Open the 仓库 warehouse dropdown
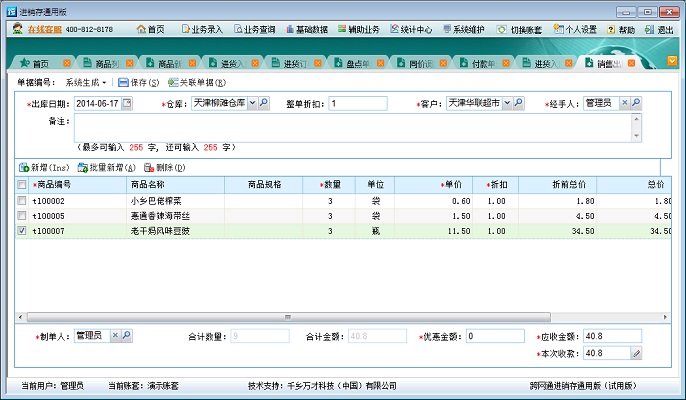This screenshot has height=400, width=686. click(x=252, y=103)
